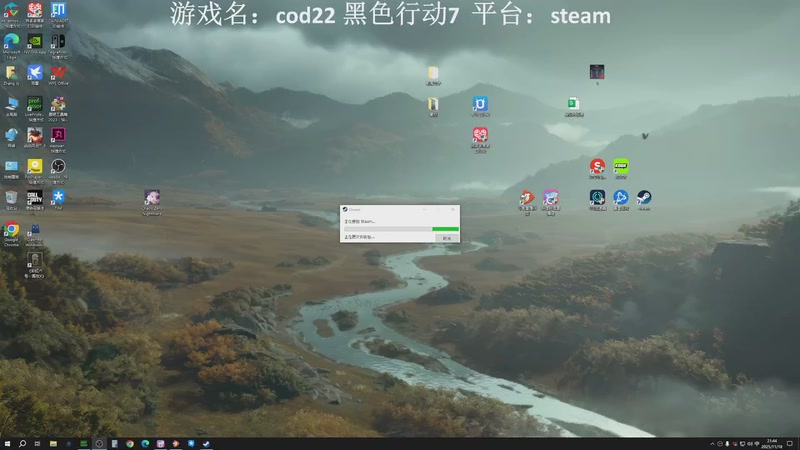The width and height of the screenshot is (800, 450).
Task: Open taskbar Search
Action: tap(22, 444)
